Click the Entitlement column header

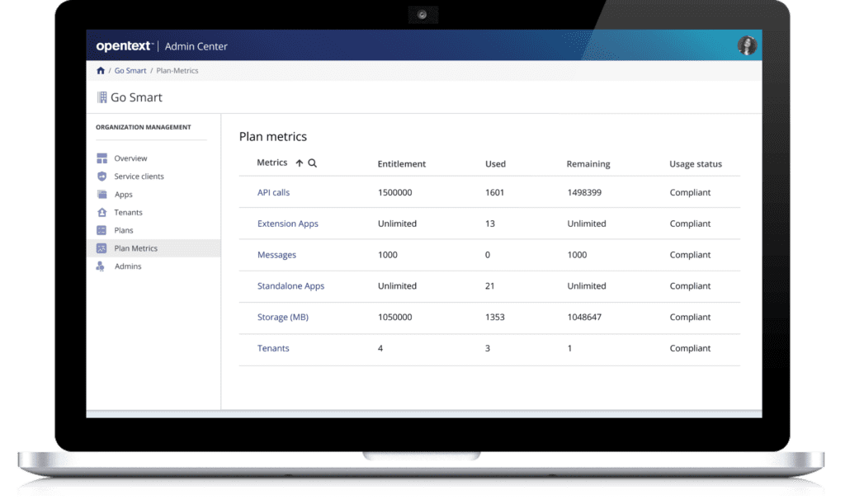pos(402,163)
